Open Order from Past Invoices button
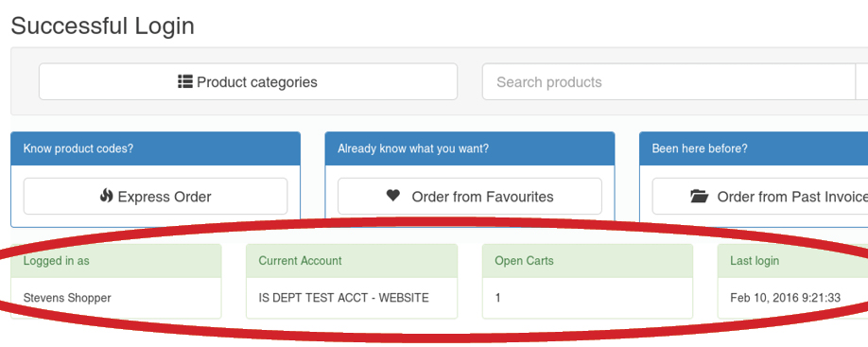Screen dimensions: 868x347 click(760, 196)
